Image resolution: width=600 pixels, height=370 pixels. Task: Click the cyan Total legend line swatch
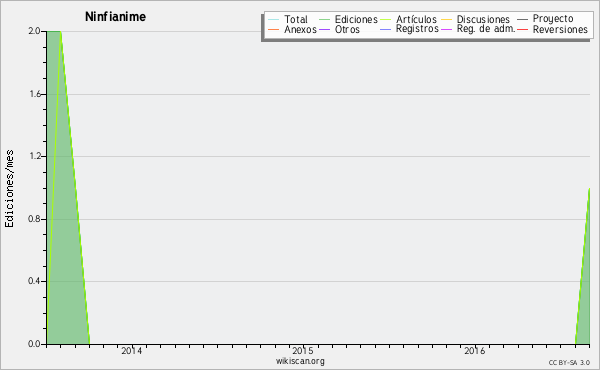[x=274, y=20]
